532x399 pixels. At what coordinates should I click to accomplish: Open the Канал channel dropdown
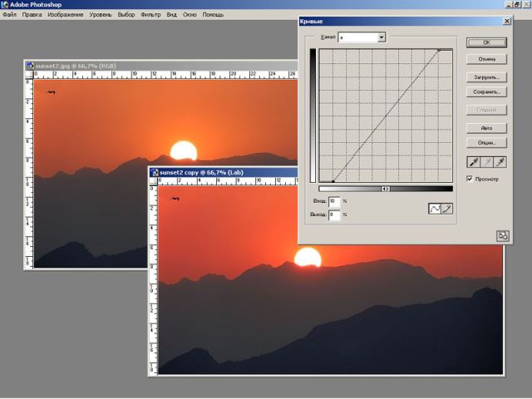(382, 37)
